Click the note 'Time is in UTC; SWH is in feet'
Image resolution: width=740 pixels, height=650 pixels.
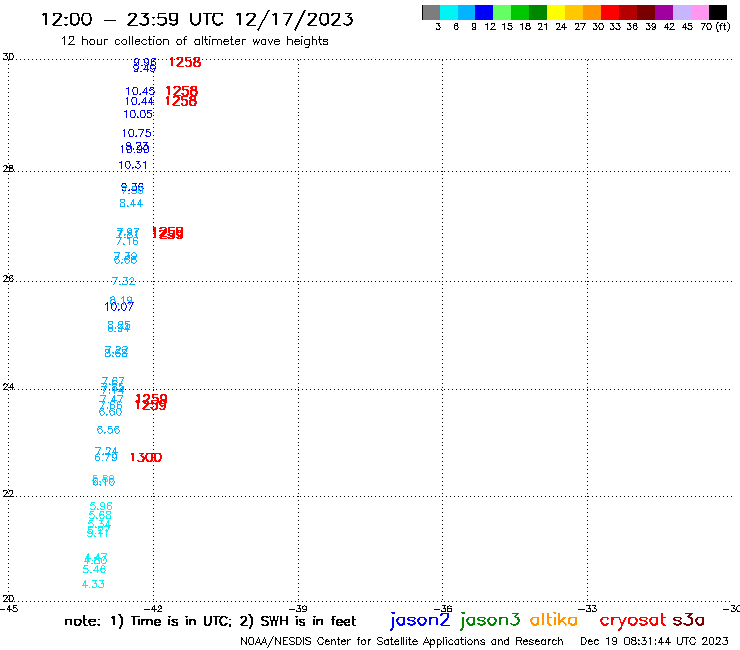click(x=210, y=621)
